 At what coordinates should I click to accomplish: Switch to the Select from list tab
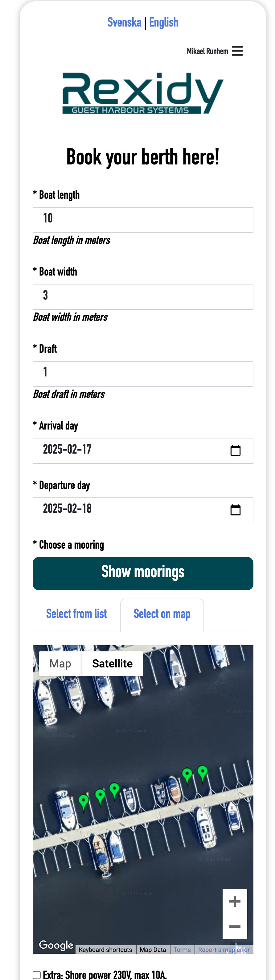click(x=76, y=614)
